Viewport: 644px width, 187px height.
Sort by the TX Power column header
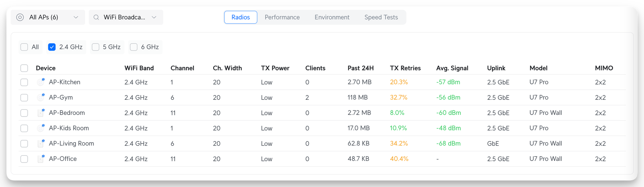pyautogui.click(x=275, y=68)
